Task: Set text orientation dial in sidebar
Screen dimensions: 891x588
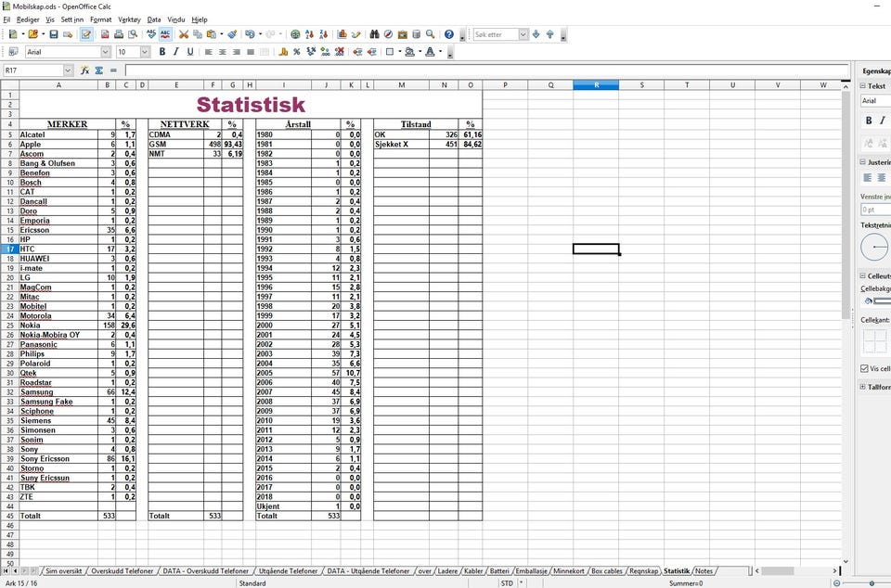Action: (874, 247)
